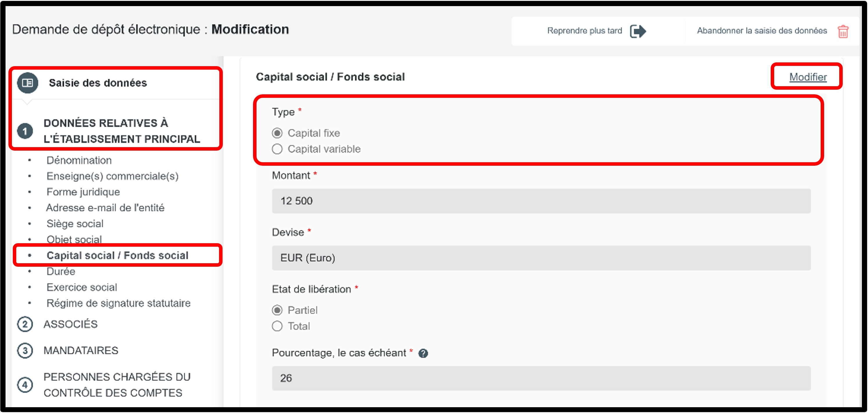Image resolution: width=868 pixels, height=413 pixels.
Task: Go to Forme juridique in sidebar
Action: click(83, 192)
